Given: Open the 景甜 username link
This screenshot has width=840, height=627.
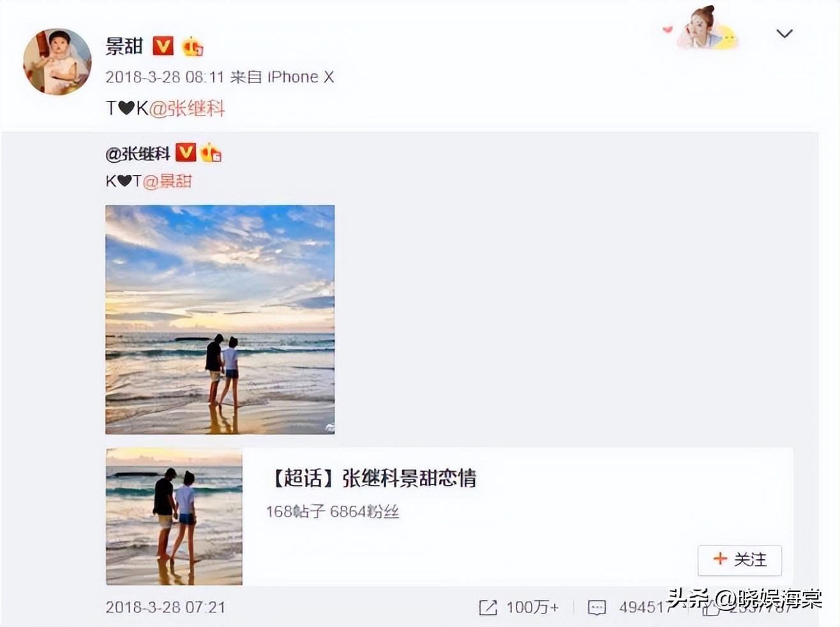Looking at the screenshot, I should pos(124,46).
